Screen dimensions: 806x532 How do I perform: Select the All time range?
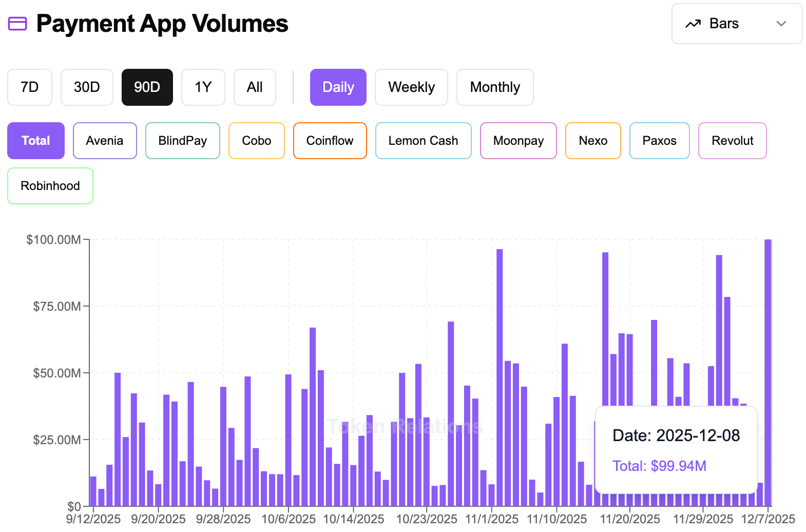[255, 87]
